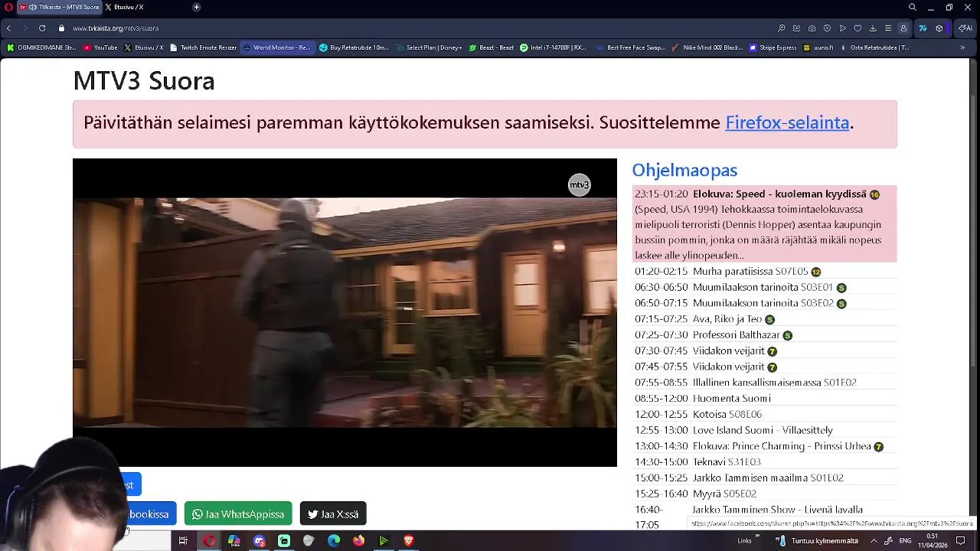The height and width of the screenshot is (551, 980).
Task: Open the tab search magnifier icon
Action: pos(913,7)
